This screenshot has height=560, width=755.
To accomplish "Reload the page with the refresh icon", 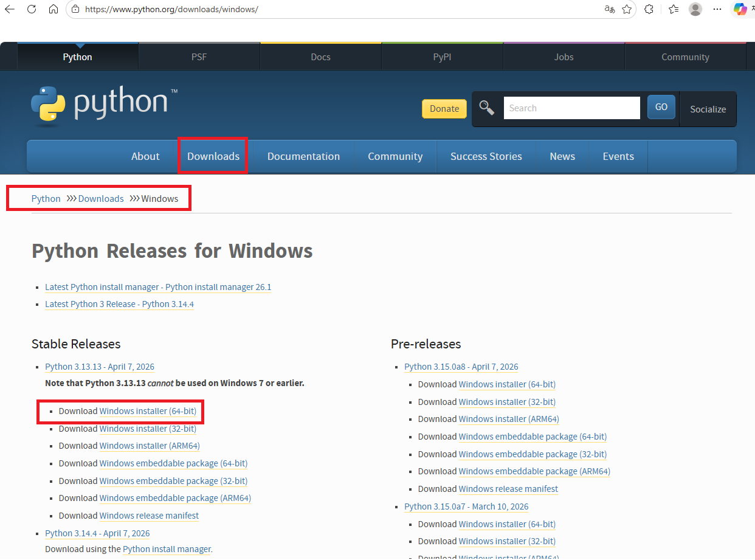I will 32,9.
